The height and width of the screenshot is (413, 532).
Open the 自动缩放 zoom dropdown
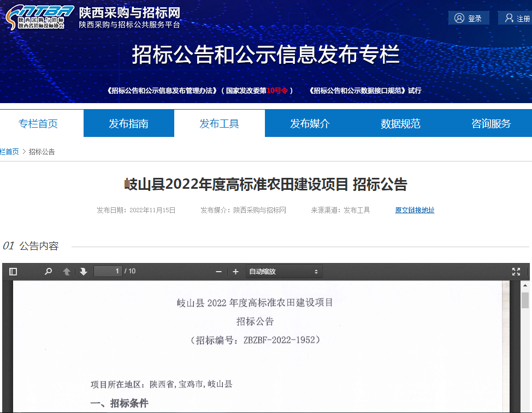284,271
